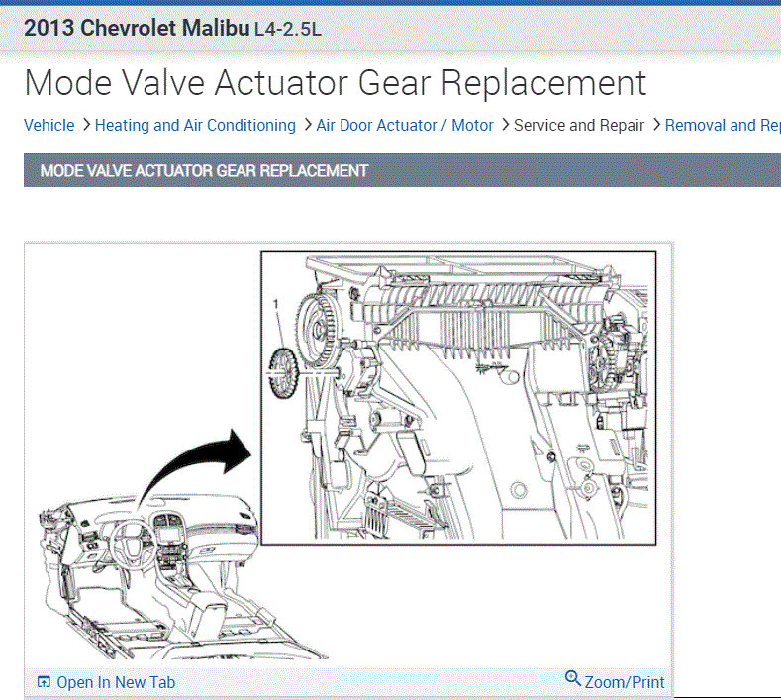Click the Service and Repair breadcrumb text
Viewport: 781px width, 700px height.
(579, 125)
